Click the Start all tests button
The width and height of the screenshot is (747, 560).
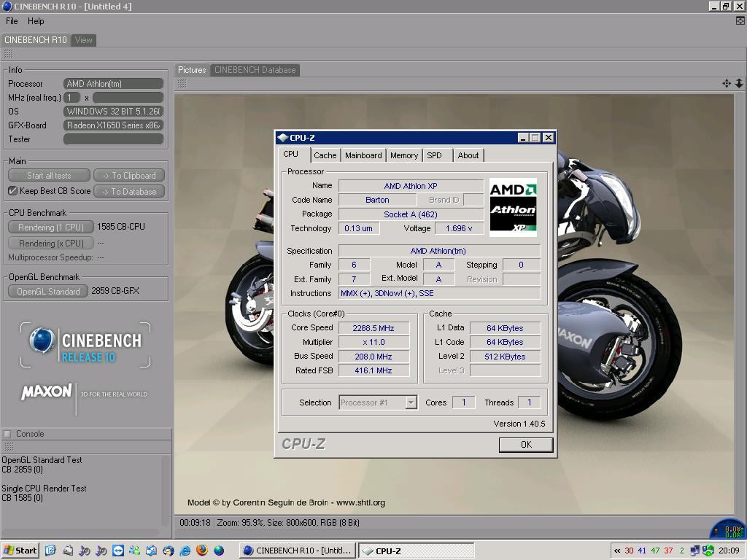(49, 175)
